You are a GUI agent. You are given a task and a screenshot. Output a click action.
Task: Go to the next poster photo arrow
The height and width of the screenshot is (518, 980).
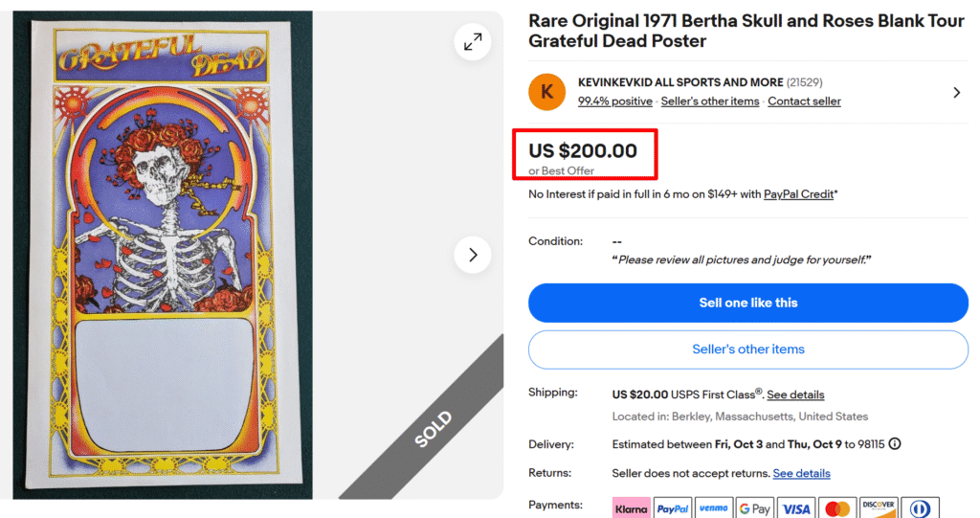coord(473,255)
